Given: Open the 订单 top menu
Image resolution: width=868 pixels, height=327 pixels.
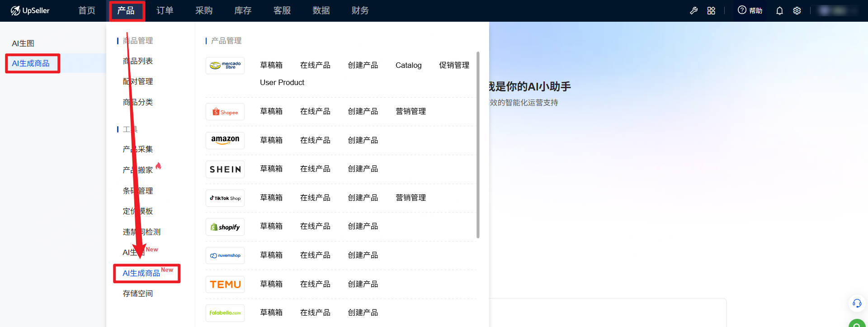Looking at the screenshot, I should [x=165, y=10].
